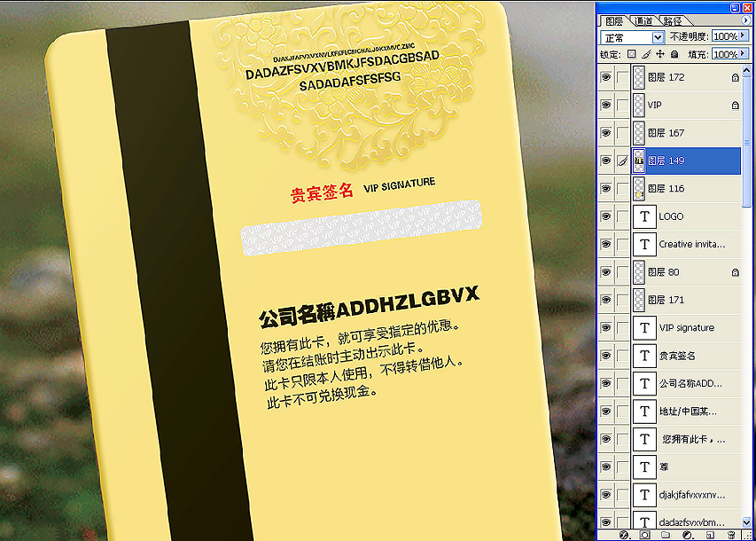Click layers scrollbar down arrow

746,522
